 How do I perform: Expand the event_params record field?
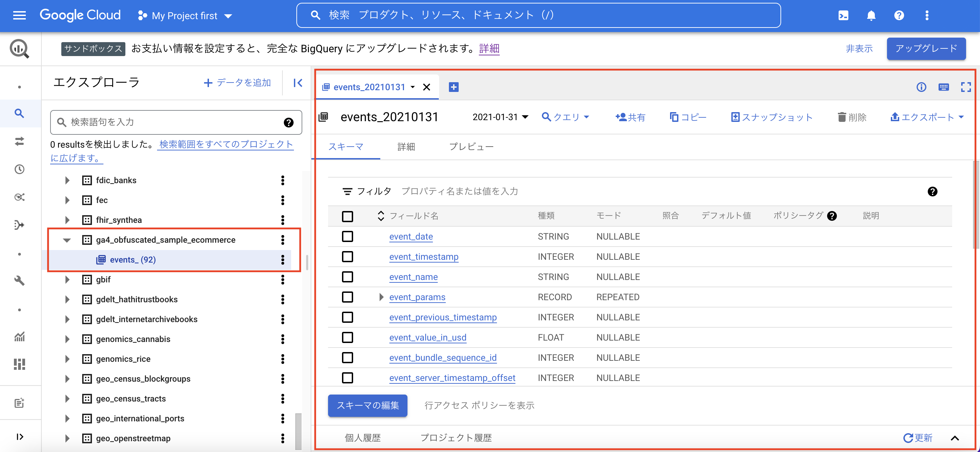[x=381, y=297]
